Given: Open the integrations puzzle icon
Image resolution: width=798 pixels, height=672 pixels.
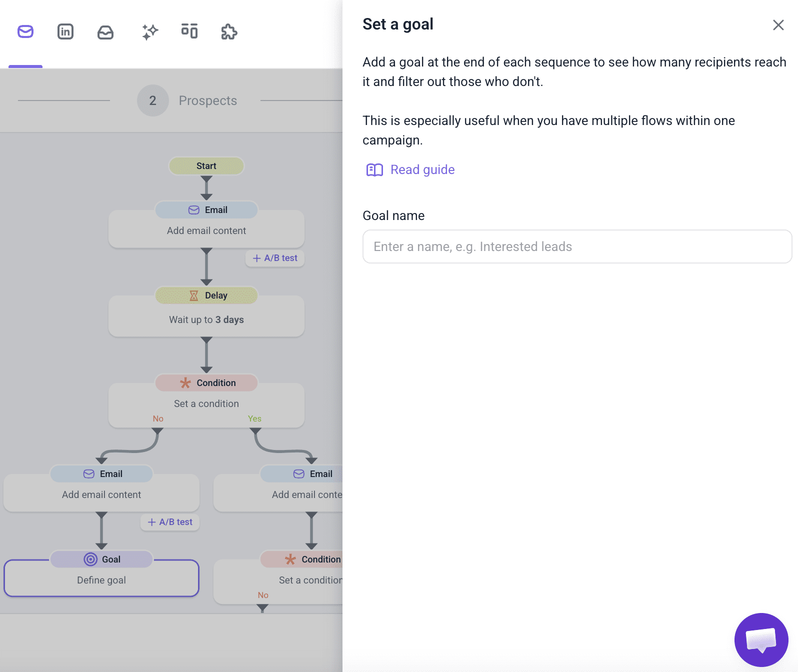Looking at the screenshot, I should tap(229, 32).
